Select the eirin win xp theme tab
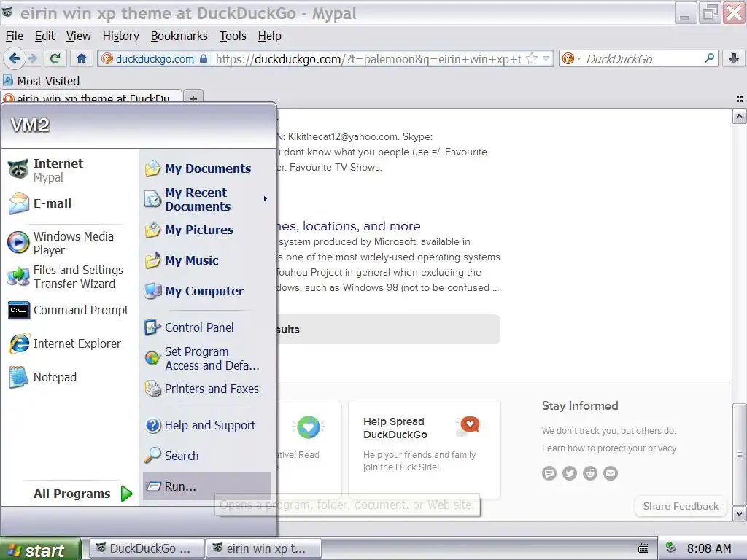The width and height of the screenshot is (747, 560). 91,98
